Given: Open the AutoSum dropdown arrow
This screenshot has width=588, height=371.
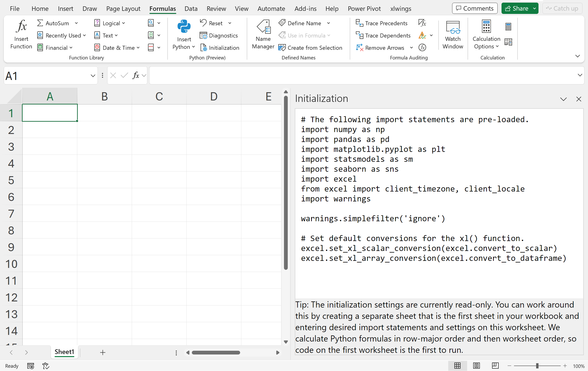Looking at the screenshot, I should [76, 23].
